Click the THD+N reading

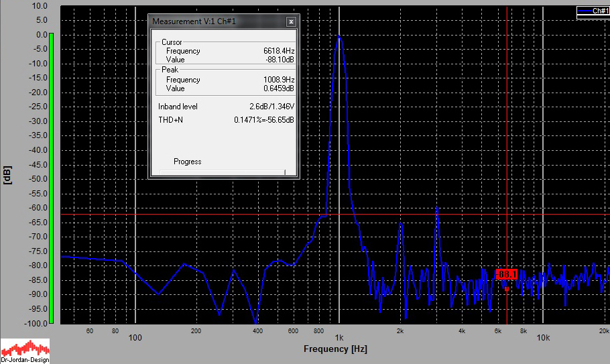(263, 120)
